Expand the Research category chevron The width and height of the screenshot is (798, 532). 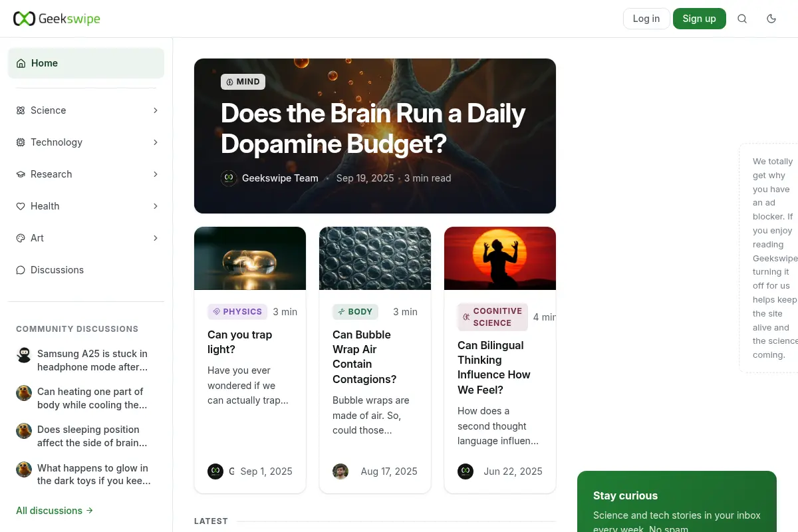point(156,174)
